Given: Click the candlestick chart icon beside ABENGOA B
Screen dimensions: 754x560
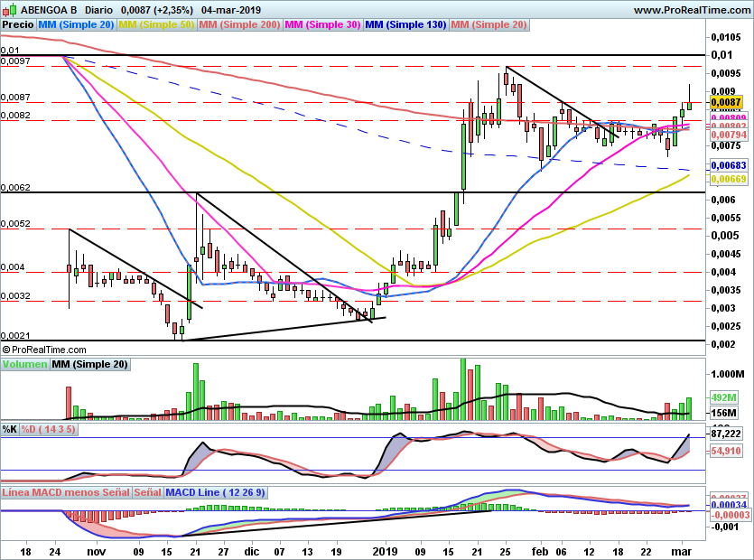Looking at the screenshot, I should point(9,9).
